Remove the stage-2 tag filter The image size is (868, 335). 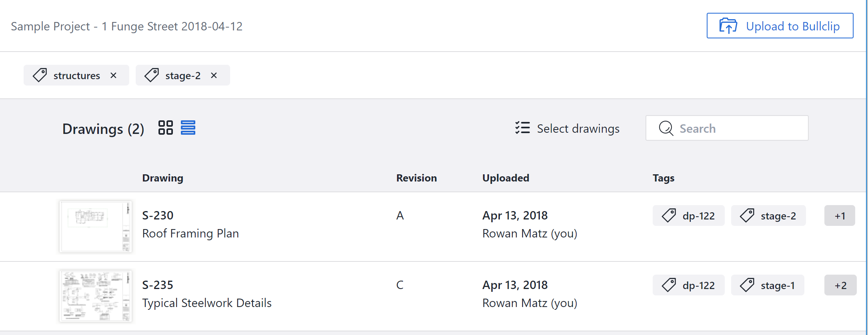[214, 76]
